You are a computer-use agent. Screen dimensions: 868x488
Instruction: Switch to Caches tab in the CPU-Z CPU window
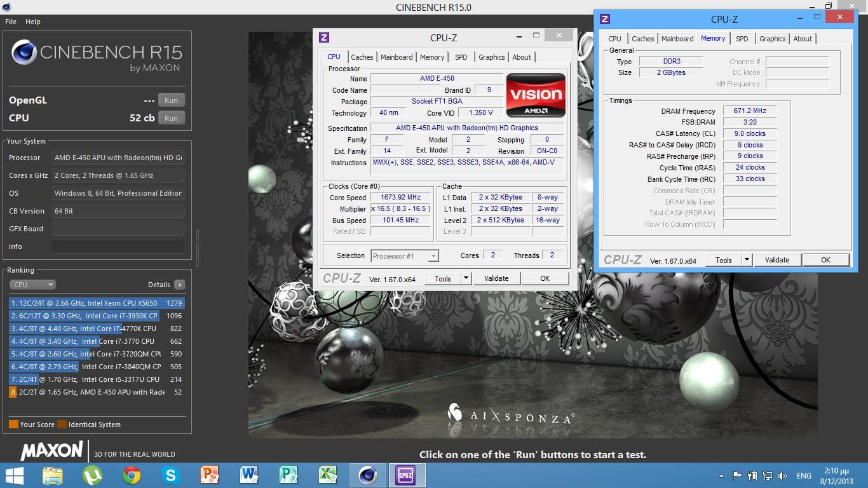point(362,57)
